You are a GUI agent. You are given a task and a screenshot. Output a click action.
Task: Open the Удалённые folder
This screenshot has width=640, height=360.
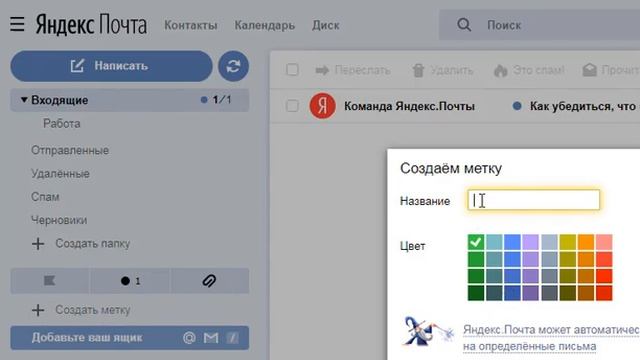[60, 173]
